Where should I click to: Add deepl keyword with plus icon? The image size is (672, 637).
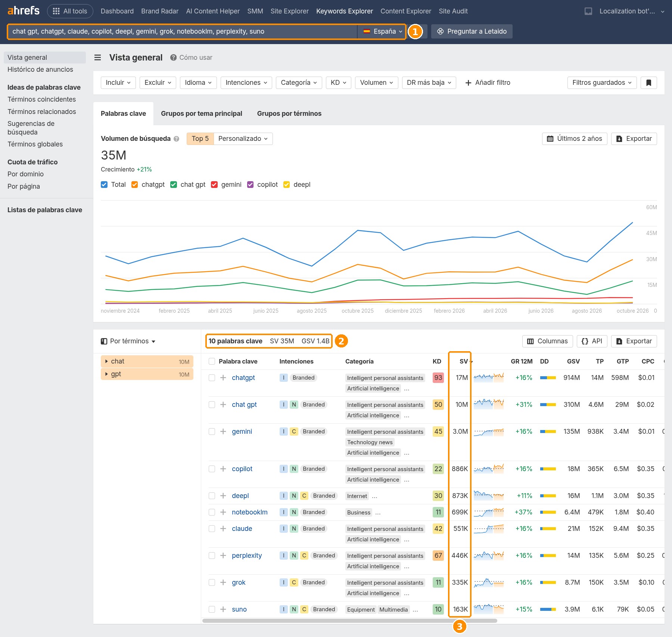pos(223,496)
